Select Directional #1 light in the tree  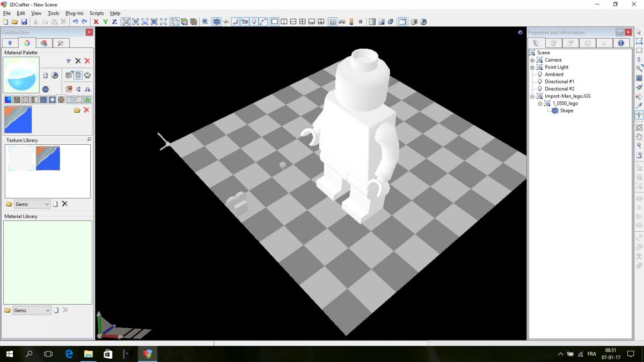(x=559, y=82)
